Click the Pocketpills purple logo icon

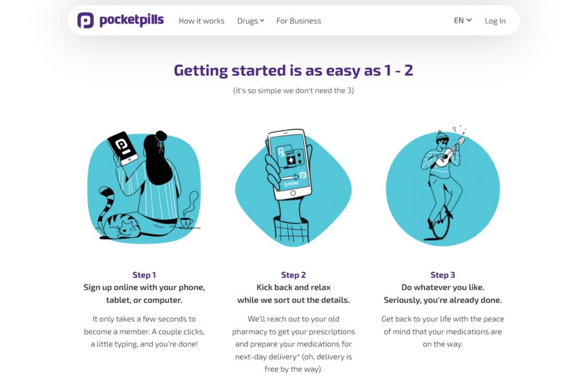(x=86, y=20)
